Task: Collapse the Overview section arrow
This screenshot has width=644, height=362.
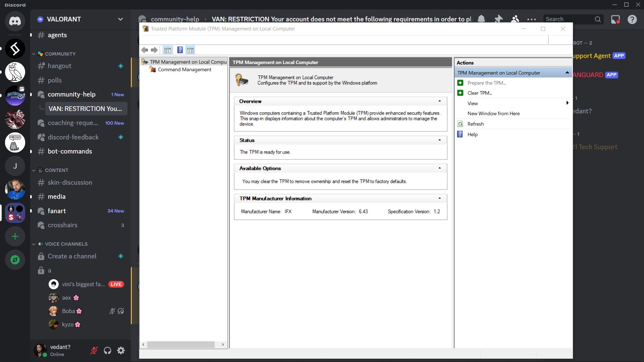Action: 439,101
